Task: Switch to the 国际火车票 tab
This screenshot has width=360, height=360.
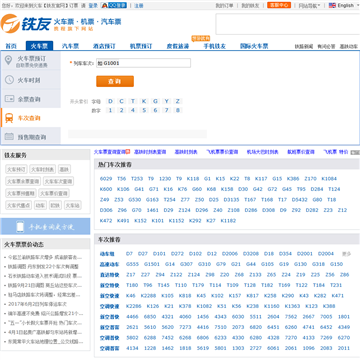Action: (x=254, y=46)
